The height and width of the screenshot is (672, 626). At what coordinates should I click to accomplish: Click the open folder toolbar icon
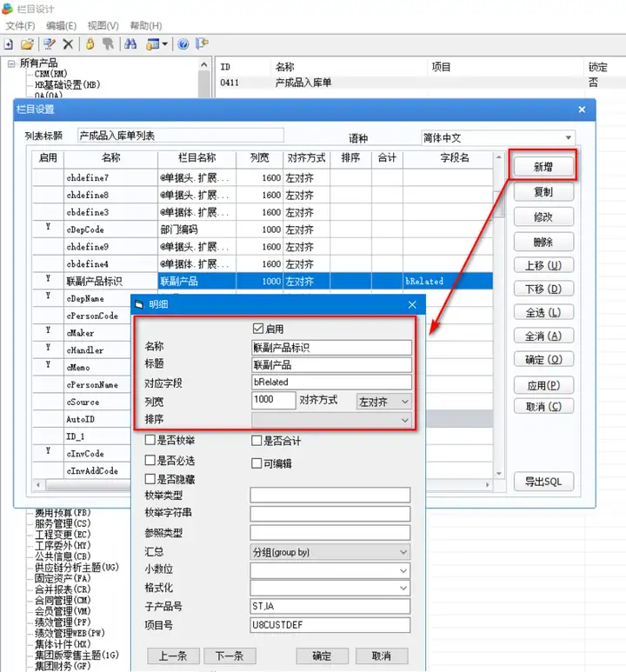click(x=27, y=43)
